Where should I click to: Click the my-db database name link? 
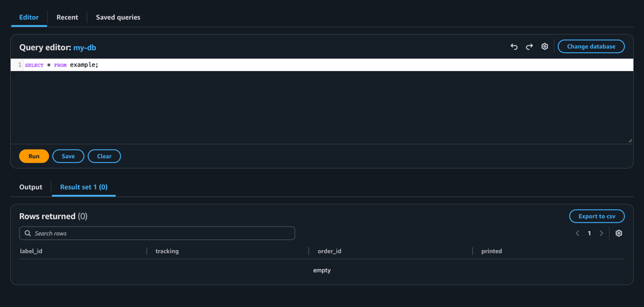[x=85, y=48]
